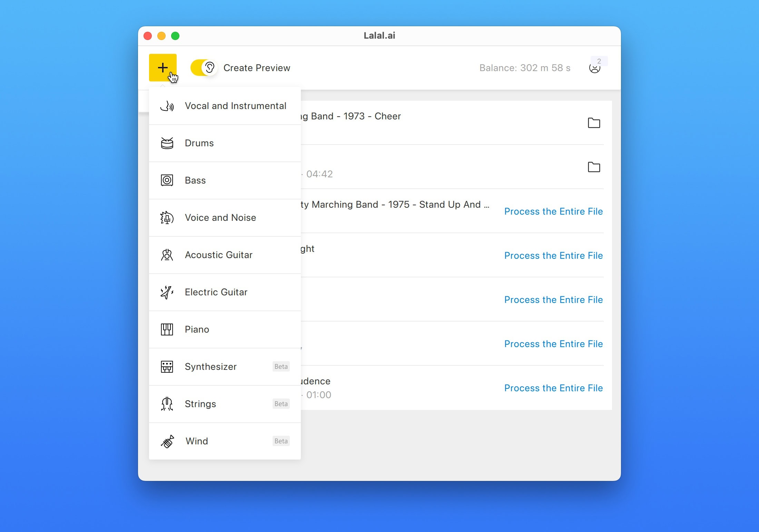
Task: Click Process the Entire File for 01:00 track
Action: coord(553,388)
